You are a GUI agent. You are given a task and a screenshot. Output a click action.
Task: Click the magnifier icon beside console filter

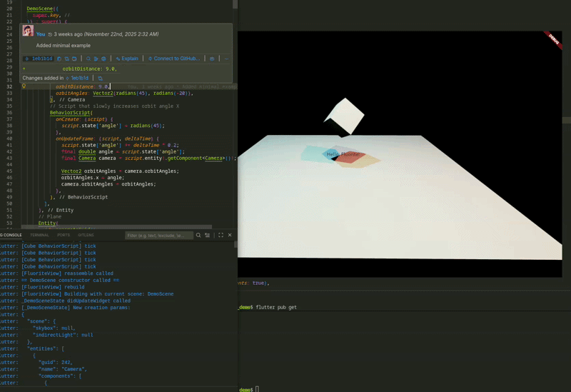click(198, 235)
